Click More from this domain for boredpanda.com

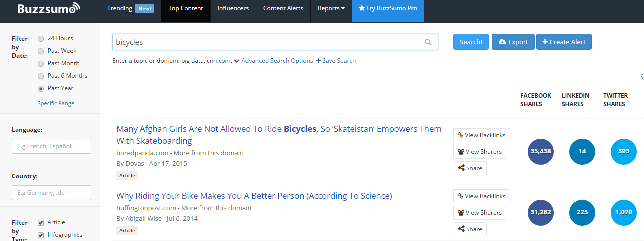pos(209,153)
